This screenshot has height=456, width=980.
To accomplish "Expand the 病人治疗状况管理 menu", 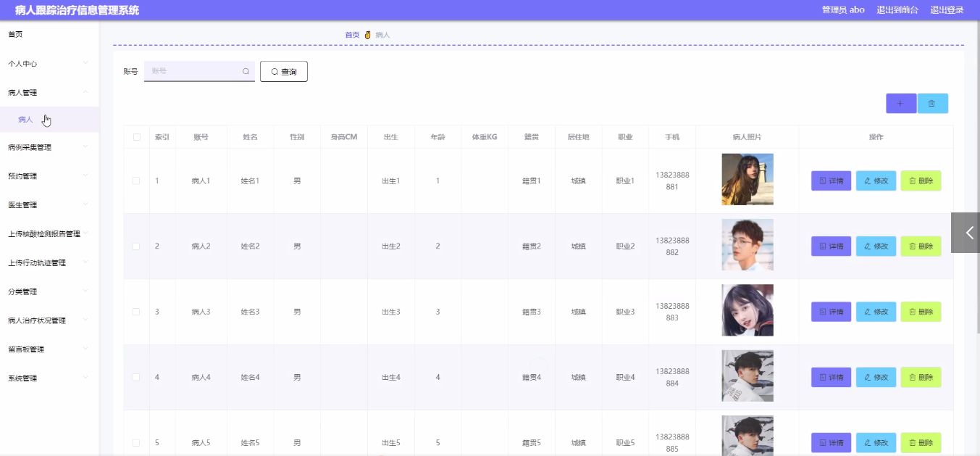I will [x=49, y=320].
